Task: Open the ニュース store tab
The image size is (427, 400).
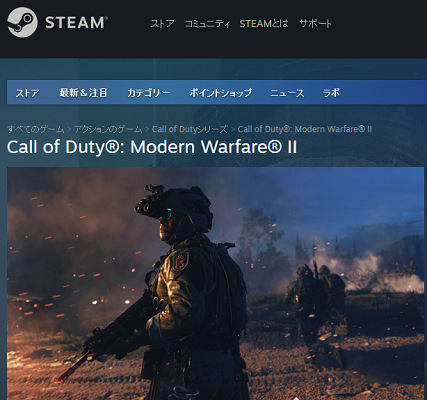Action: (x=287, y=93)
